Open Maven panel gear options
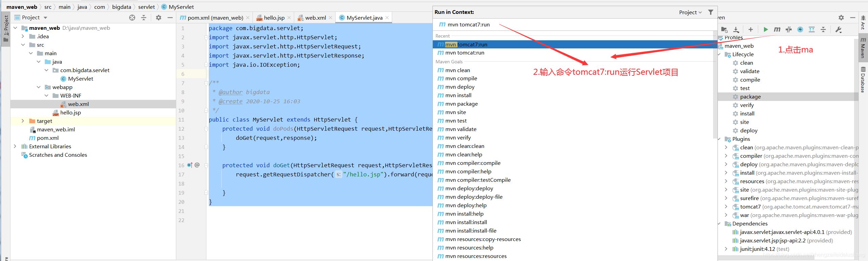Image resolution: width=868 pixels, height=261 pixels. 841,17
